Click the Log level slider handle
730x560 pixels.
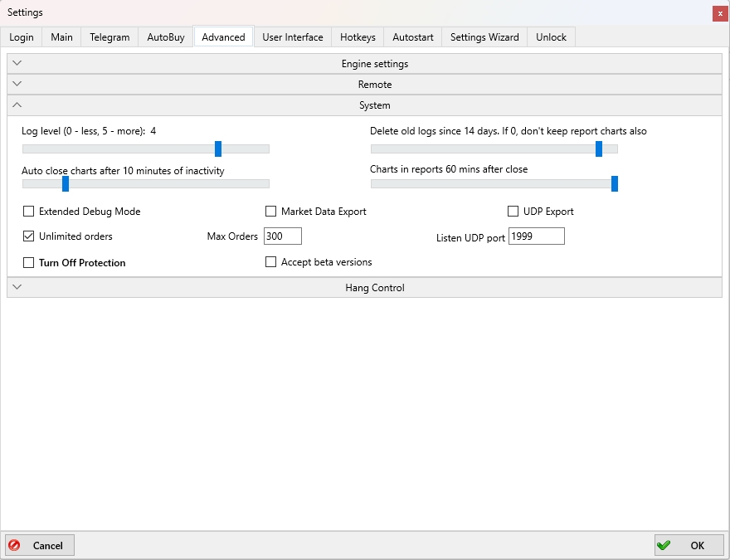click(x=218, y=149)
